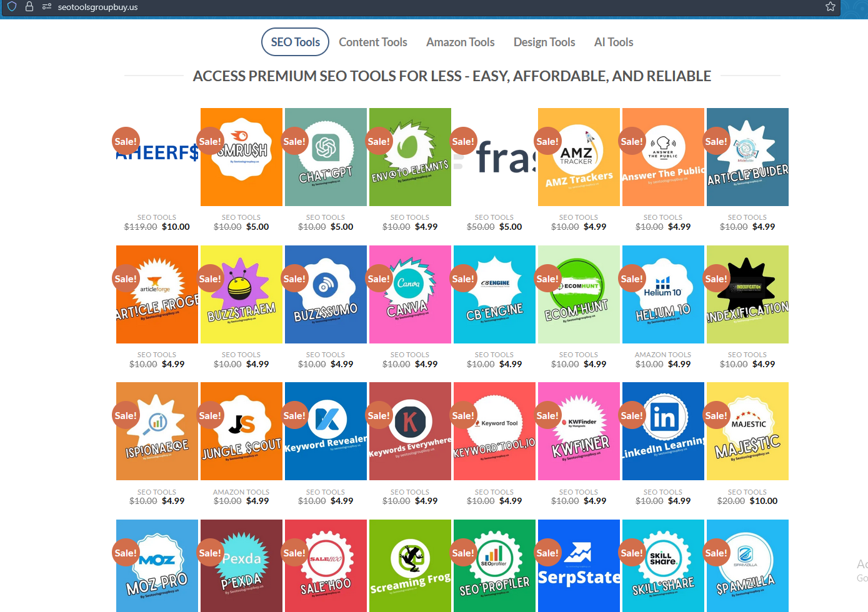
Task: Open the SerpState product image
Action: [x=579, y=566]
